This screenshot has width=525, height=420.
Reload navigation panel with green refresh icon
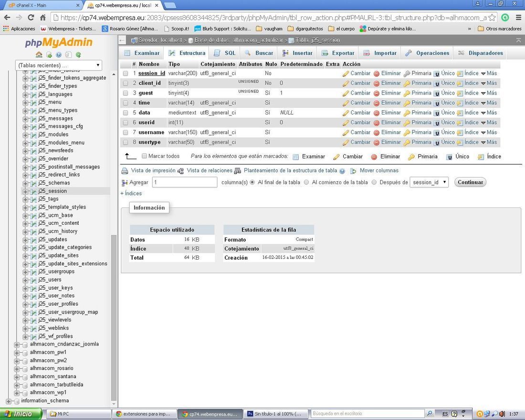[78, 54]
